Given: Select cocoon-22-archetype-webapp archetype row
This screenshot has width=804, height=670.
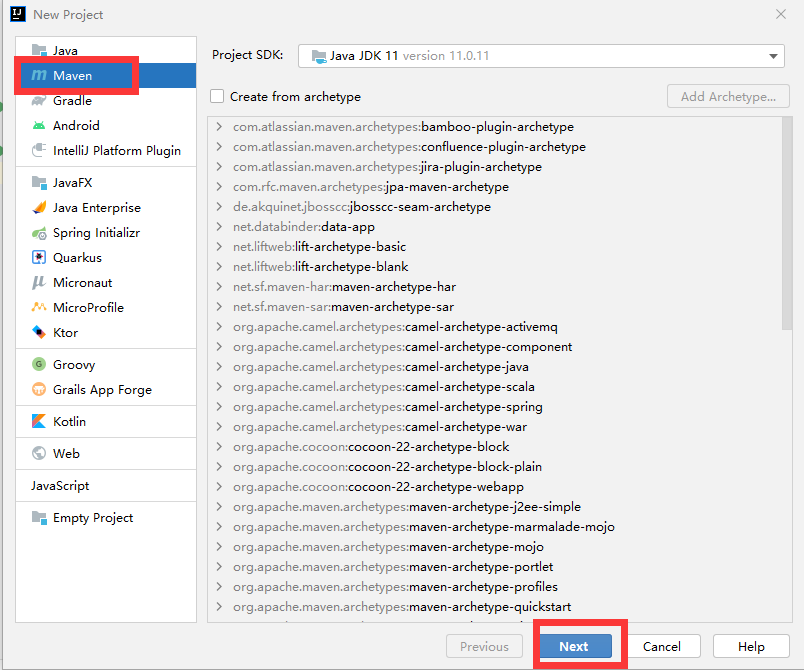Looking at the screenshot, I should point(495,486).
